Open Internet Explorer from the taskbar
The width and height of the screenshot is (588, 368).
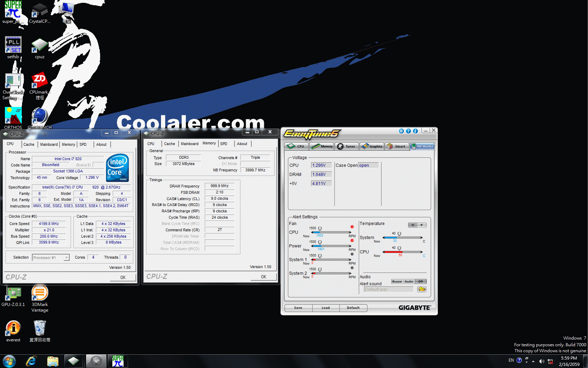tap(31, 361)
